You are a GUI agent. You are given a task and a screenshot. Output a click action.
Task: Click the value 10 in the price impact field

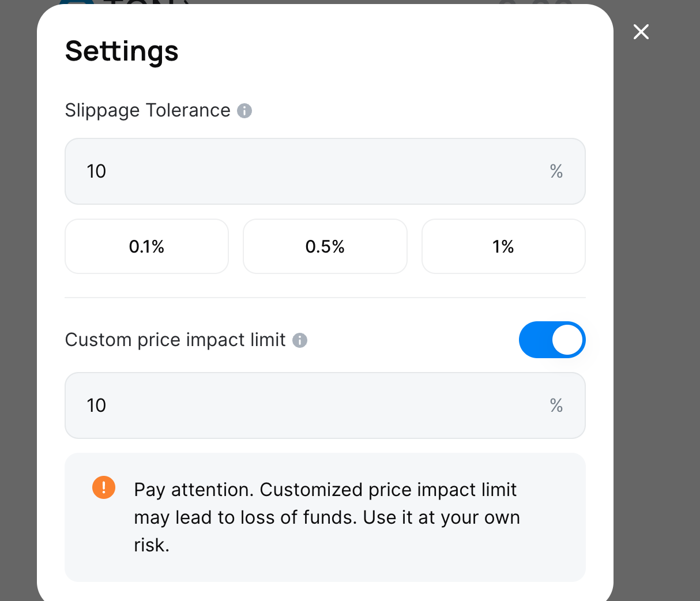(x=96, y=405)
